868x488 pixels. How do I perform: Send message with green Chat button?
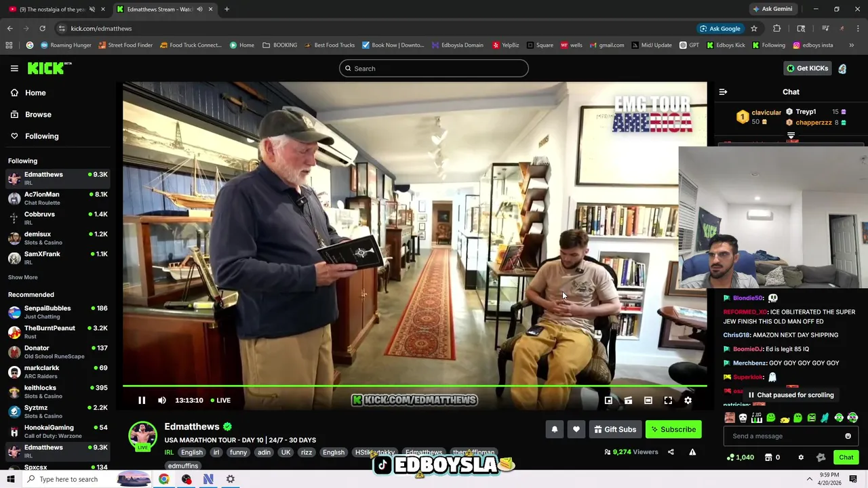click(846, 457)
